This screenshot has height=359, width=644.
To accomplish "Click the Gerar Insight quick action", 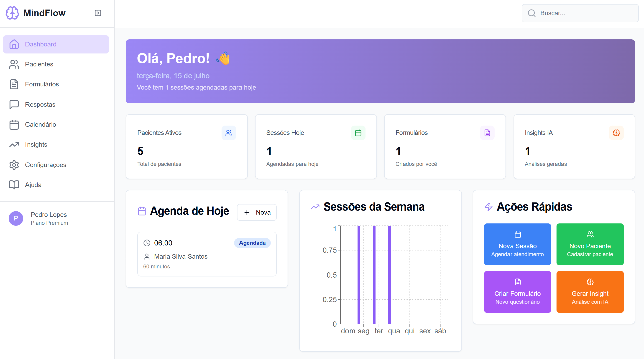I will tap(590, 292).
